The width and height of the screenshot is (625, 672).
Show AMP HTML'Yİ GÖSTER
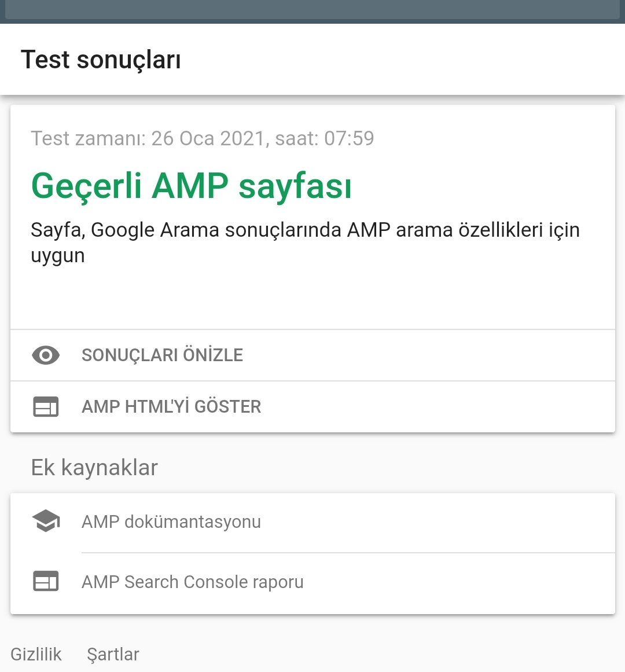coord(312,407)
